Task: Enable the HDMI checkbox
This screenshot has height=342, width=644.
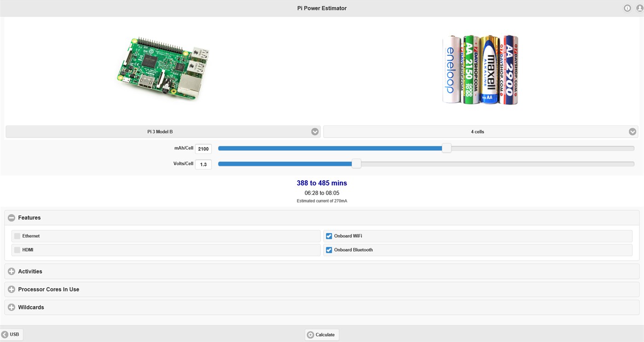Action: (17, 249)
